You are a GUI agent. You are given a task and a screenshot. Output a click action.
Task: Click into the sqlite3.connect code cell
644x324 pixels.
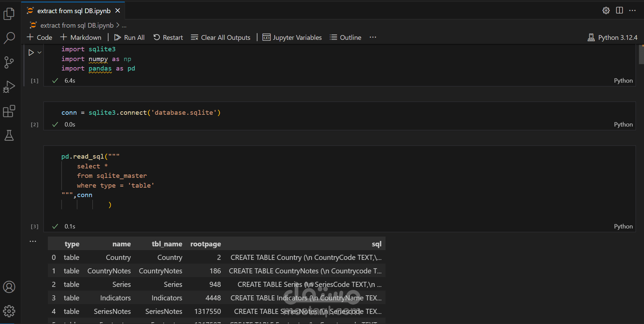(340, 113)
